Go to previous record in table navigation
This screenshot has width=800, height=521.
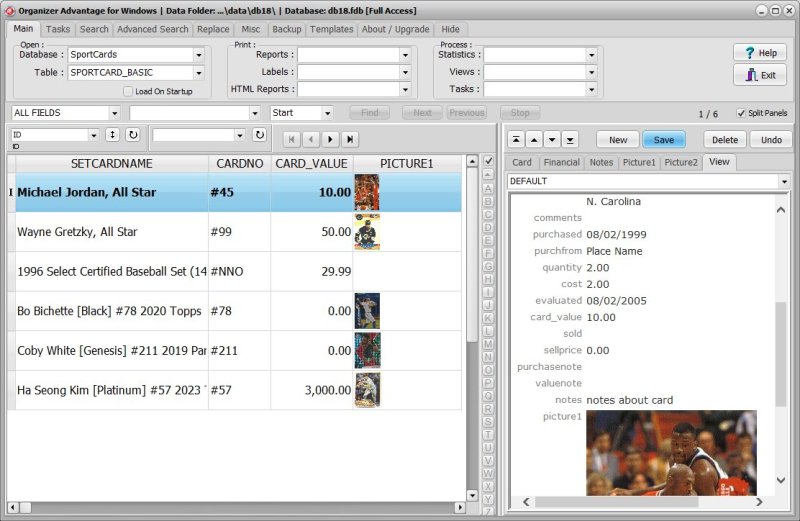311,139
